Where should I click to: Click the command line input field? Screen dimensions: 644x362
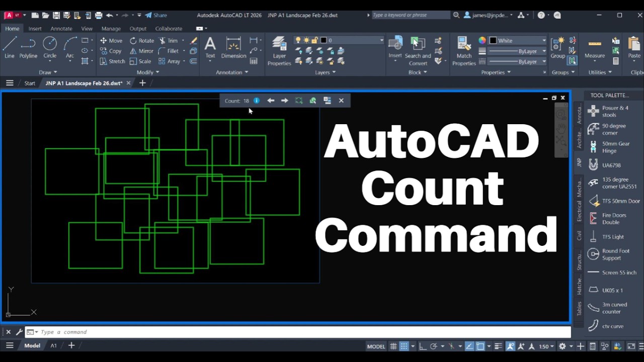305,332
